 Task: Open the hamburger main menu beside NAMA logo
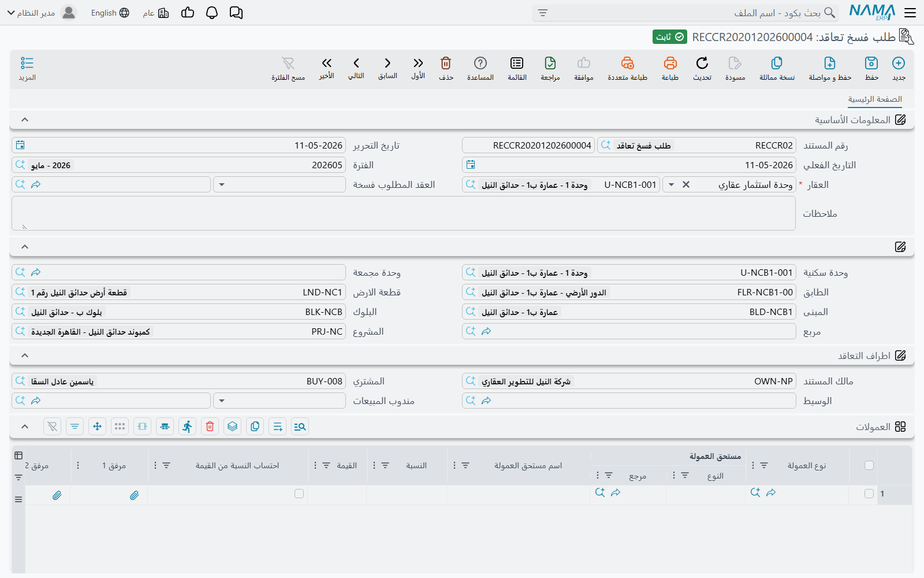pyautogui.click(x=911, y=13)
